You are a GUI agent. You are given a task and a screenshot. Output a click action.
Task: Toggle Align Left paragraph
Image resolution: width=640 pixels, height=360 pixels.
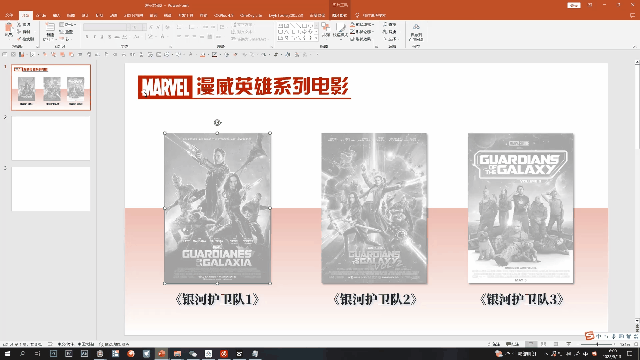[x=179, y=37]
